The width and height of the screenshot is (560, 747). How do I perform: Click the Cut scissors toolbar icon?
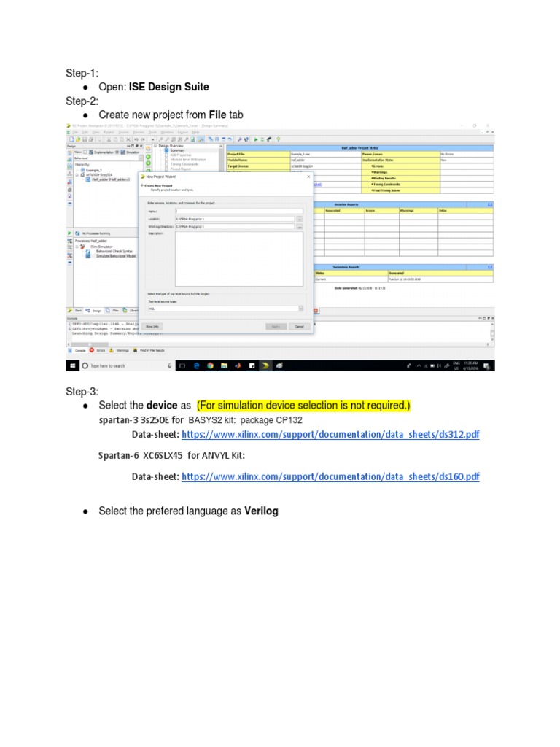coord(109,139)
